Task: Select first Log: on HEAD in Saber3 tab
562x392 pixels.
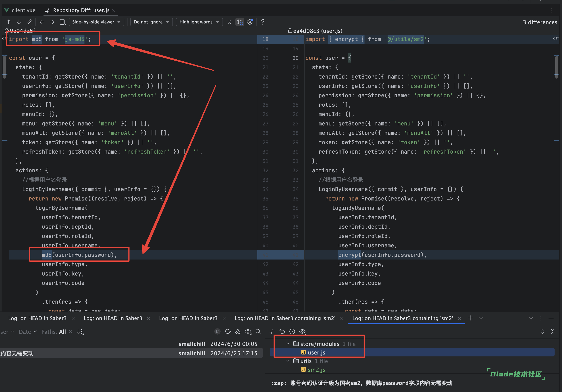Action: pyautogui.click(x=37, y=318)
